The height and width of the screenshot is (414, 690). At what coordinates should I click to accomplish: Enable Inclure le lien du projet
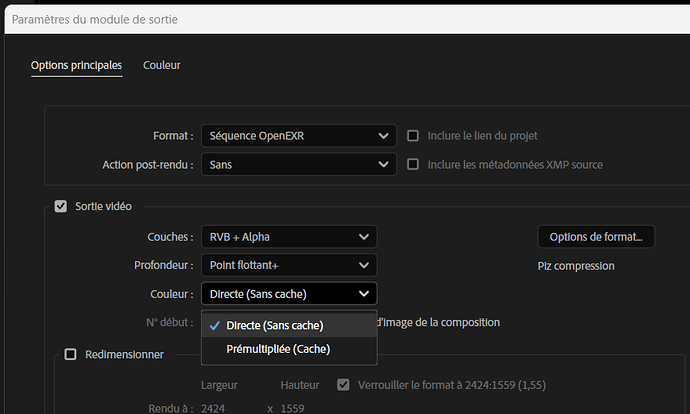(414, 136)
